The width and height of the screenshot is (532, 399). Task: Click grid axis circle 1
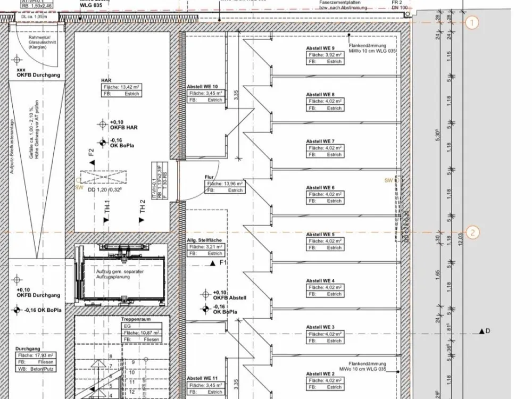tap(471, 23)
